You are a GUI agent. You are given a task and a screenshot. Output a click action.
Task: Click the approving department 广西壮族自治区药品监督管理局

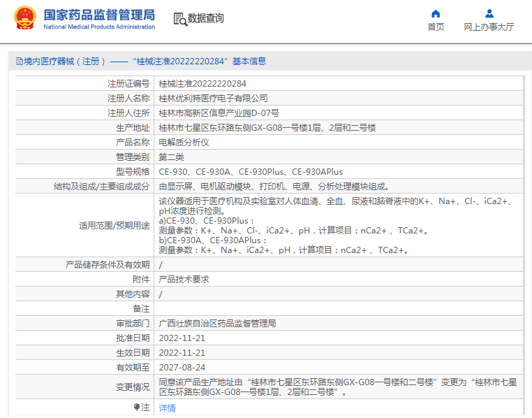(x=217, y=323)
